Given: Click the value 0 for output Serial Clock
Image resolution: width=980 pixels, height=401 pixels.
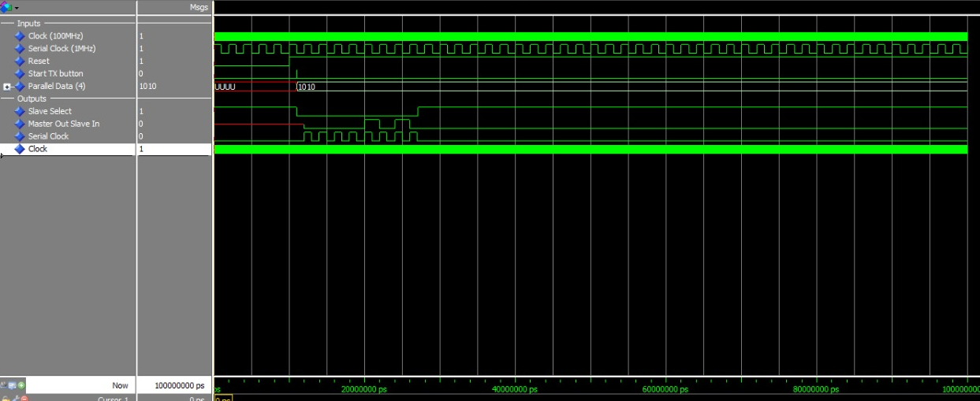Looking at the screenshot, I should point(141,136).
